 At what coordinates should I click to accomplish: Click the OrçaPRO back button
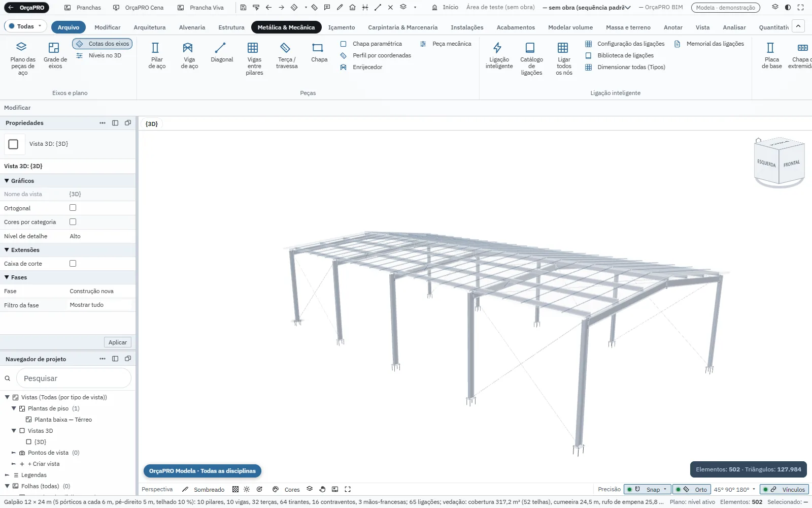pyautogui.click(x=26, y=8)
